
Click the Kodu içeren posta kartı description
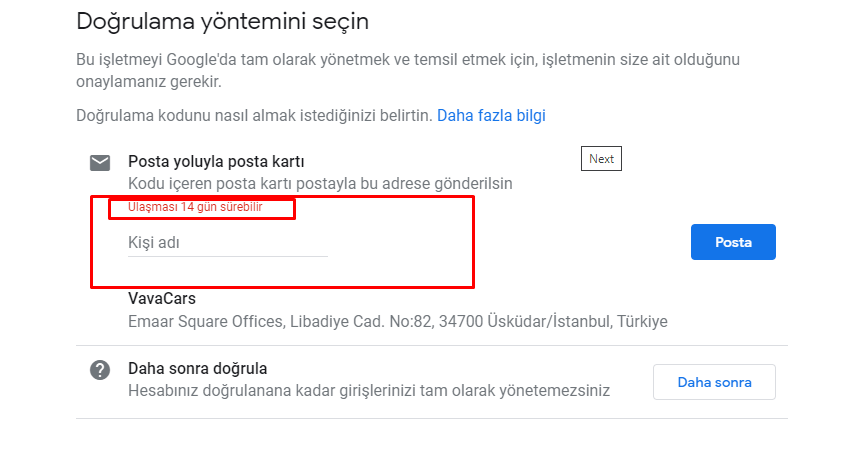(320, 183)
